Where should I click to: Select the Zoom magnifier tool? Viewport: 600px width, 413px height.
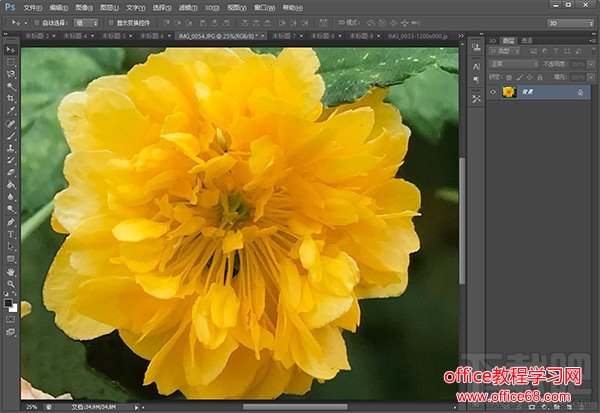tap(11, 283)
